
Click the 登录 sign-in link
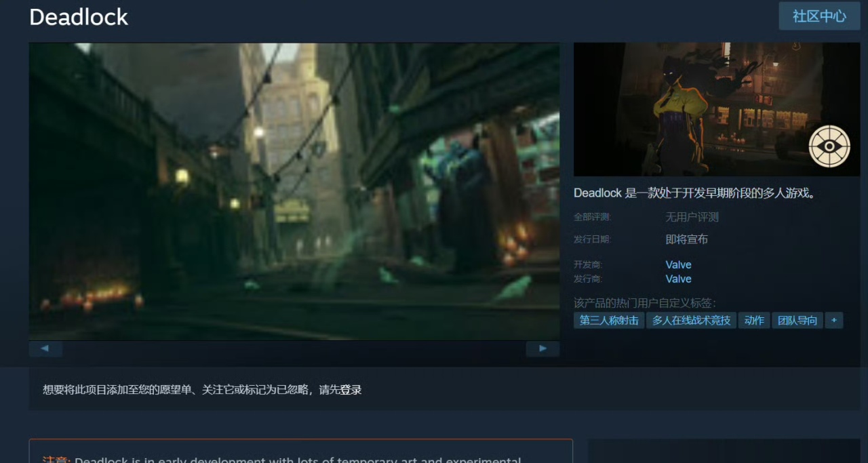pyautogui.click(x=351, y=390)
